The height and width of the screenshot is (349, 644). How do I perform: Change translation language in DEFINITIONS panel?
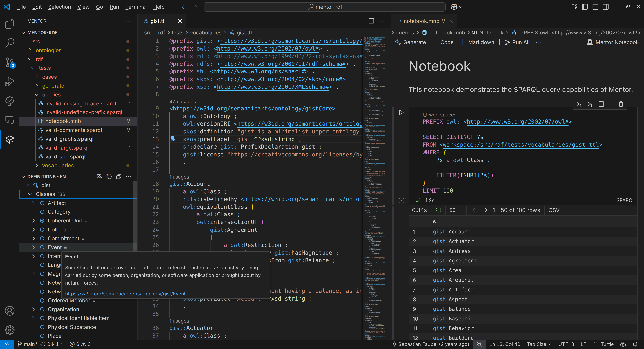pos(99,176)
